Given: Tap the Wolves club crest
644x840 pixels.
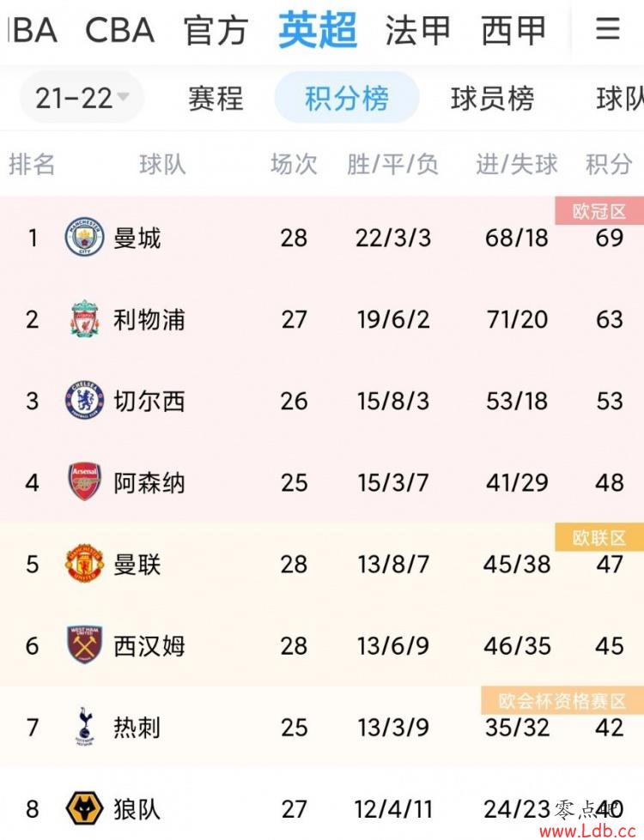Looking at the screenshot, I should tap(85, 808).
